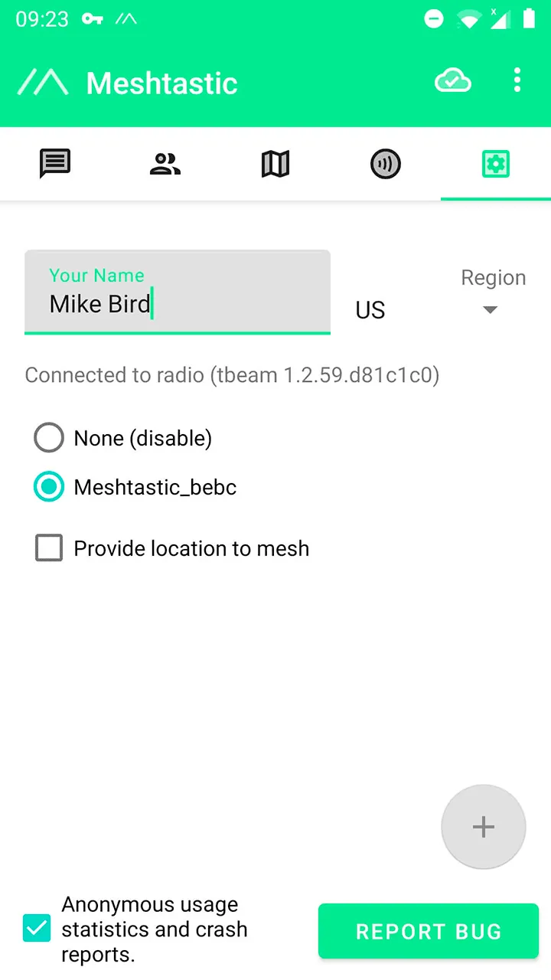The image size is (551, 980).
Task: Open the Messages chat tab
Action: (x=55, y=164)
